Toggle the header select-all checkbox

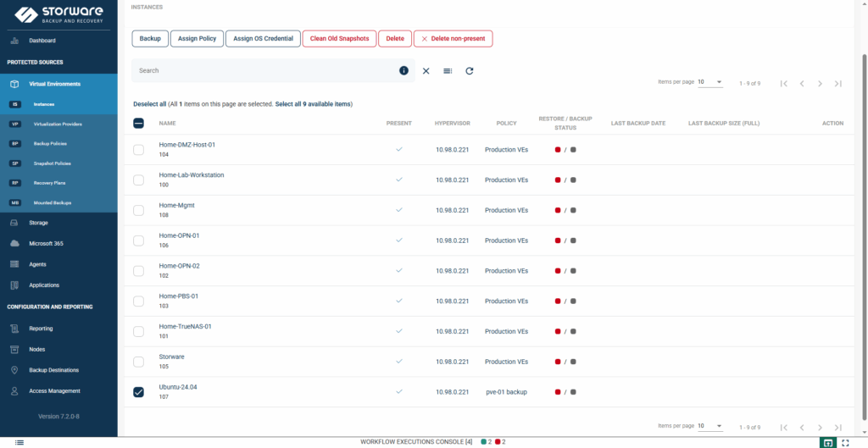(x=139, y=123)
